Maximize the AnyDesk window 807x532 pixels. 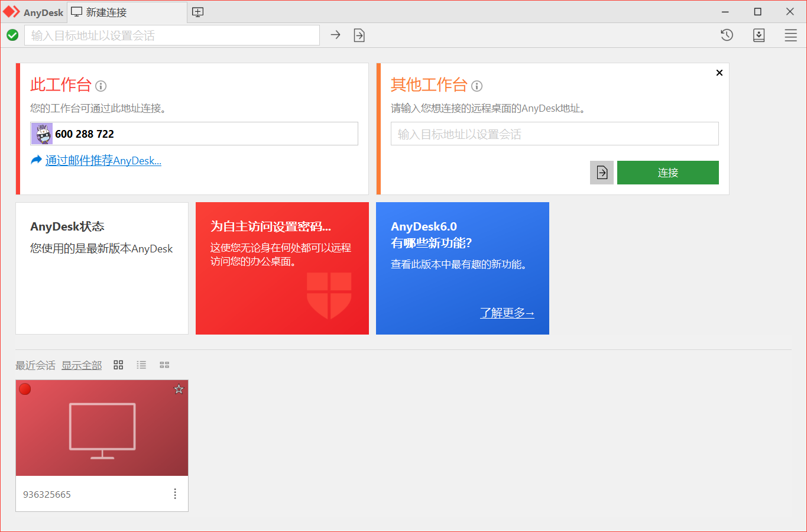[757, 12]
